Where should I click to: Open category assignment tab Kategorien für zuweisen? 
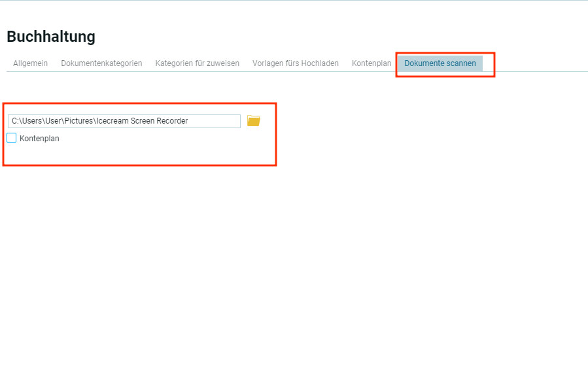click(197, 63)
